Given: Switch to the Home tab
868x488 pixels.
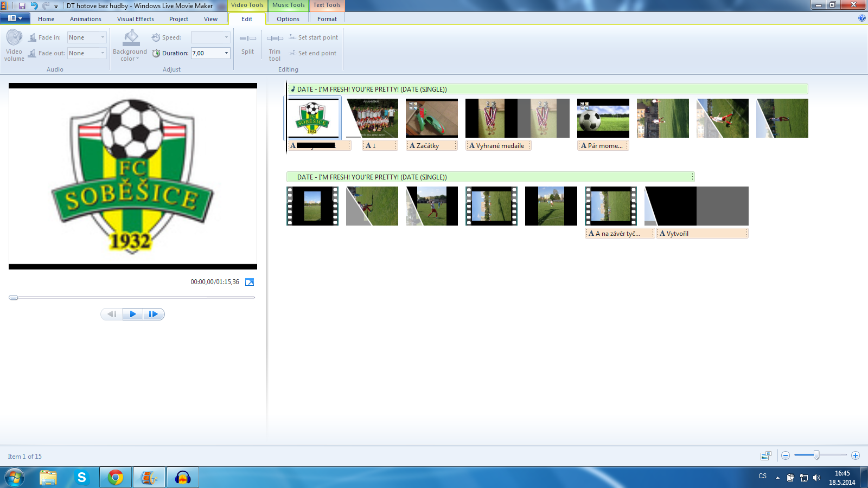Looking at the screenshot, I should coord(46,19).
